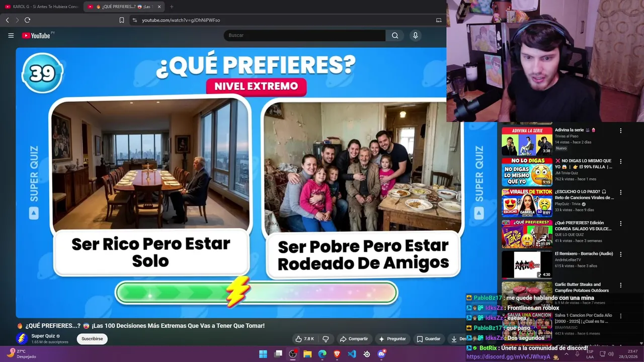The image size is (644, 362).
Task: Open options menu for ¿ESCUCHO O LO PASO?
Action: point(620,193)
